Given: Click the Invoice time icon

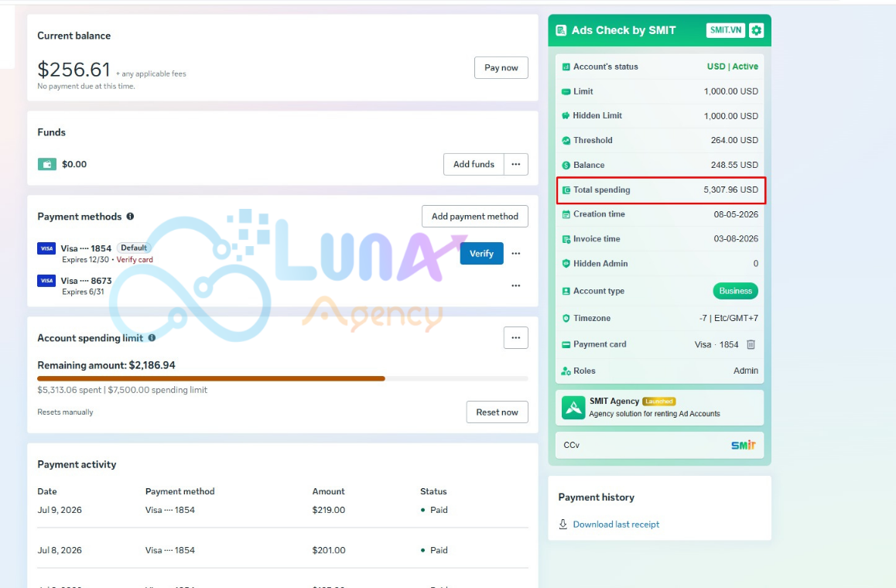Looking at the screenshot, I should click(566, 239).
